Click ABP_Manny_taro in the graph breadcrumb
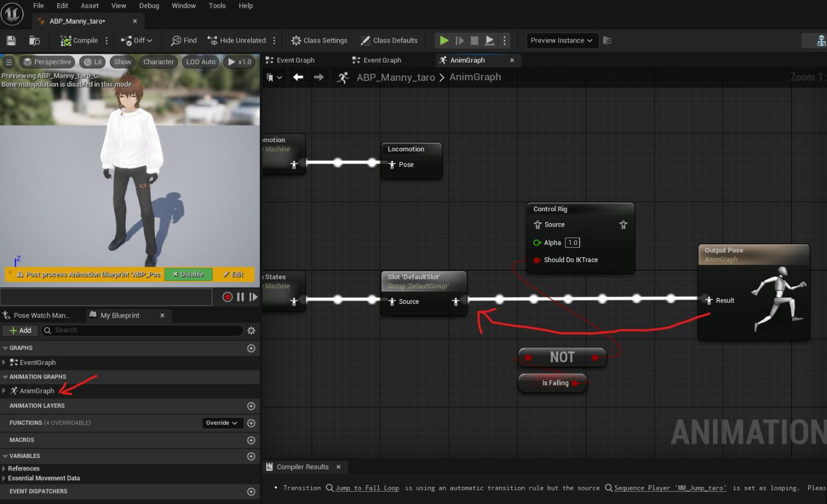This screenshot has height=504, width=827. click(396, 77)
